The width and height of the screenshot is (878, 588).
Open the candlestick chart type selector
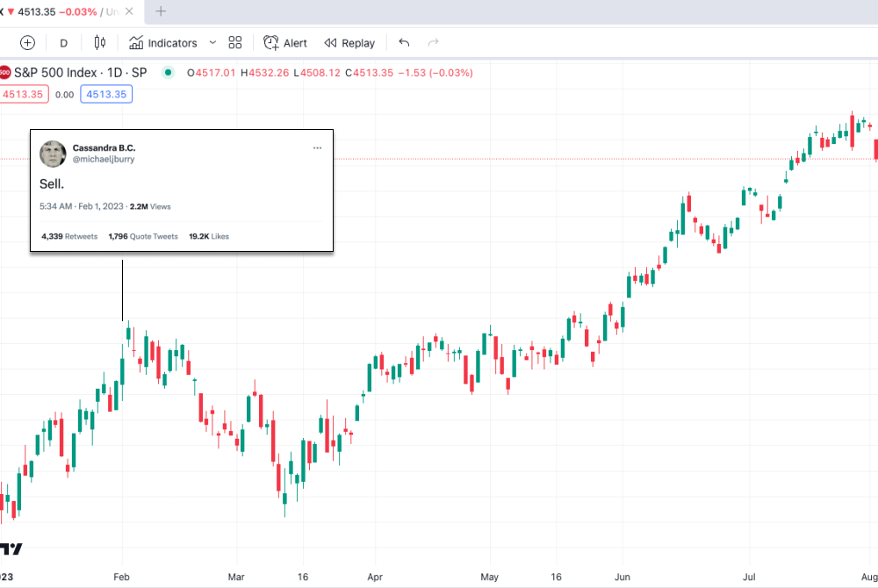point(99,43)
